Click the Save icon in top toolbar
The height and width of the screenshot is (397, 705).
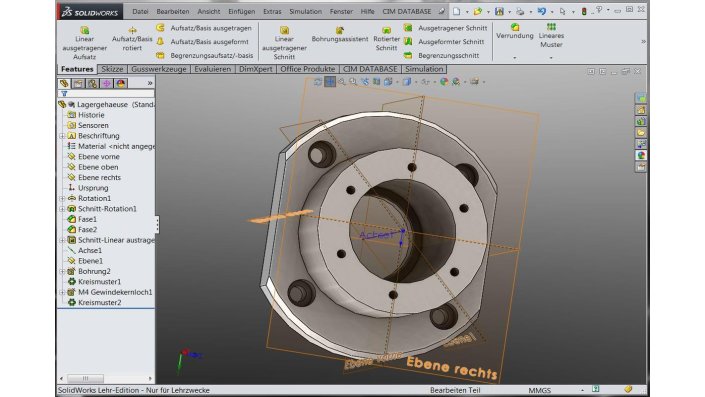499,11
